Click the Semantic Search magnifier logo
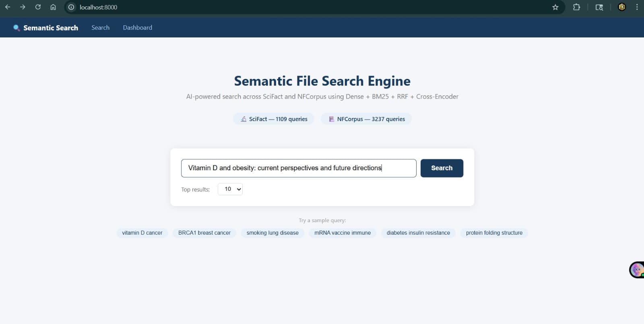 click(x=17, y=28)
